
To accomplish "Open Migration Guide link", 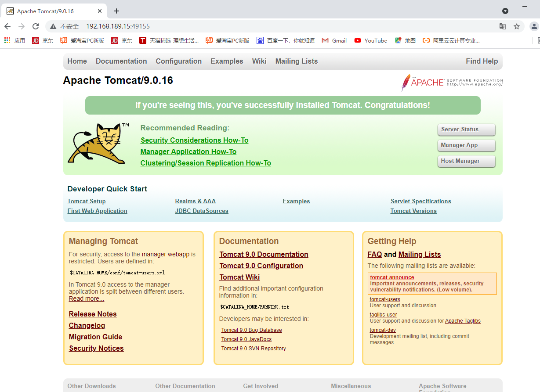I will (x=96, y=337).
